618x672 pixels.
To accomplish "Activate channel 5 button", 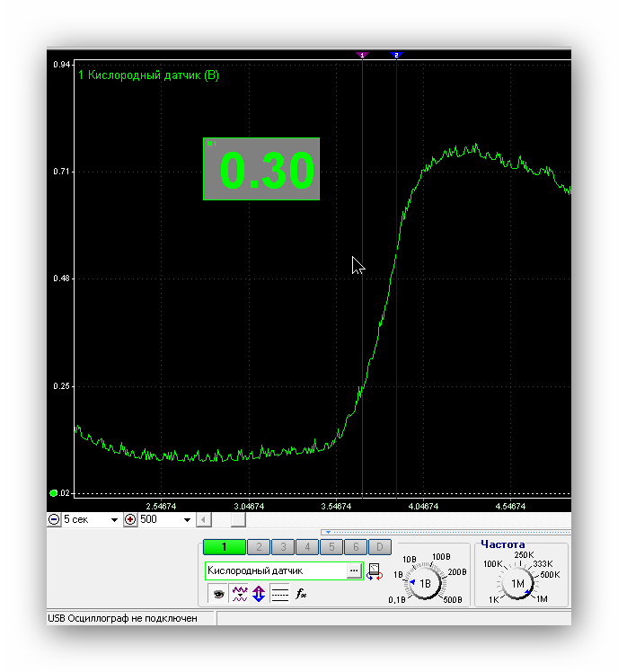I will point(331,547).
